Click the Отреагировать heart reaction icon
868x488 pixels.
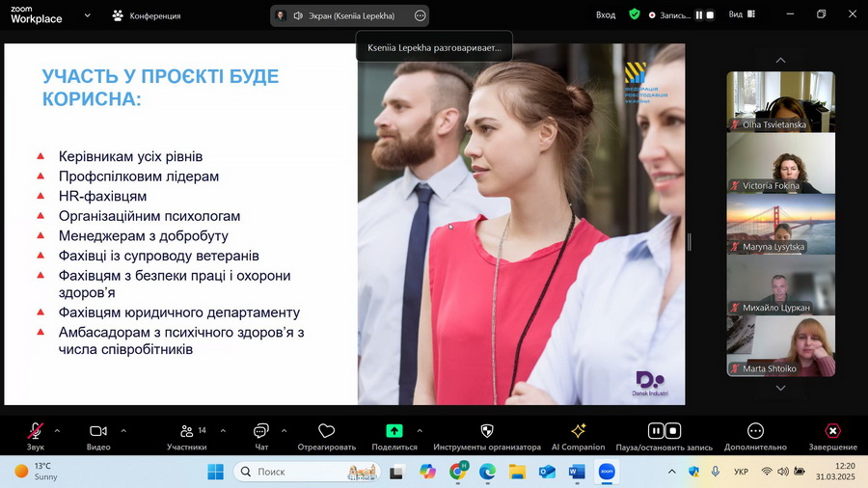point(326,431)
